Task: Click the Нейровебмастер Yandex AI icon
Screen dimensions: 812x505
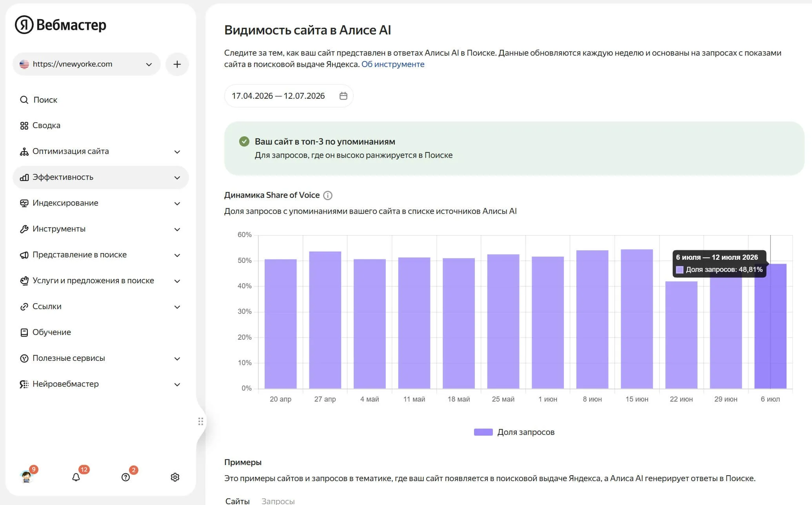Action: [x=24, y=384]
